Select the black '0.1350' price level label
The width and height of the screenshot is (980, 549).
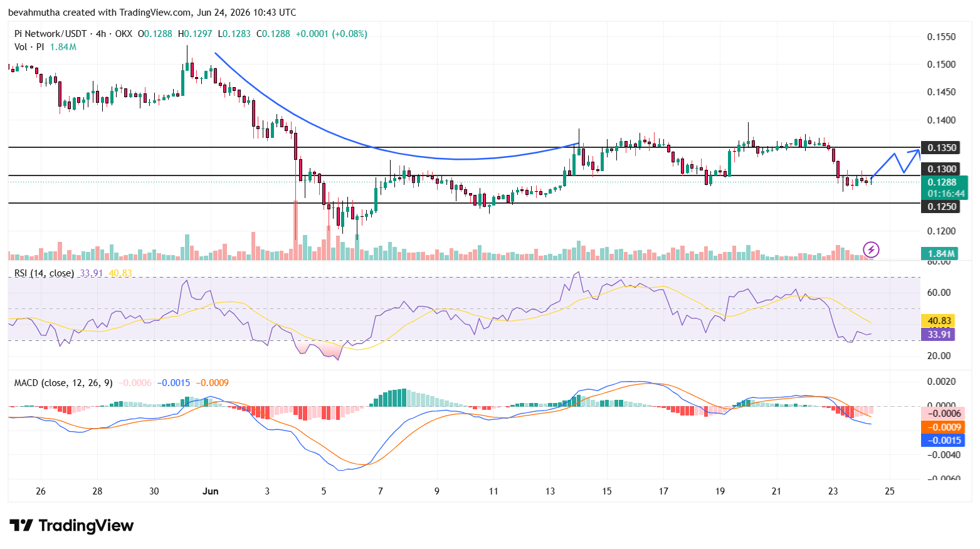click(942, 148)
